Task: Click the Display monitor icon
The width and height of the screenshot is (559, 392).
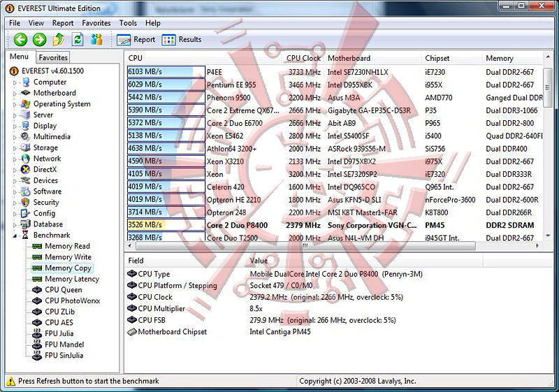Action: coord(25,126)
